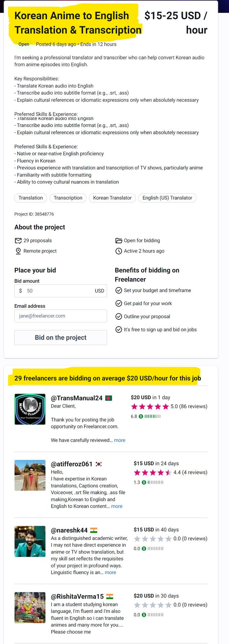Click the Email address input field
Viewport: 229px width, 644px height.
[x=61, y=316]
